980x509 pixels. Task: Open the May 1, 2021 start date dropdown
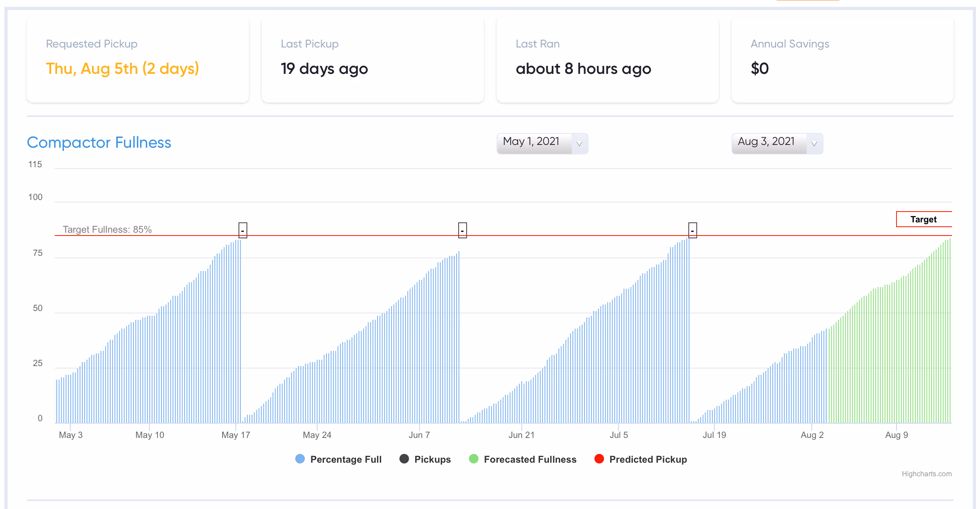pyautogui.click(x=542, y=143)
